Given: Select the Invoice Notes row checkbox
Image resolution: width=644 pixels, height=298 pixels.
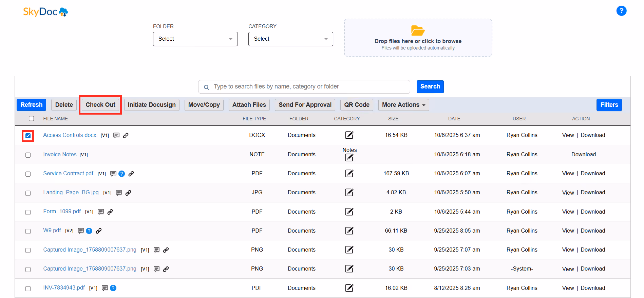Looking at the screenshot, I should click(28, 155).
